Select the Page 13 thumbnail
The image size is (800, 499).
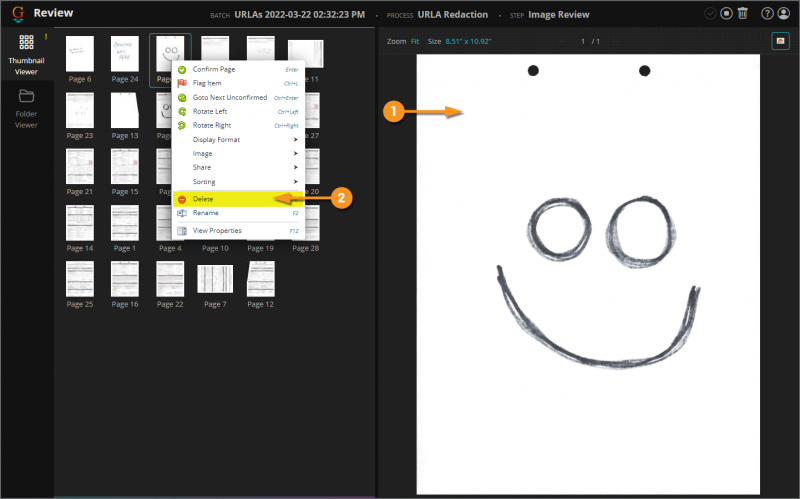coord(125,110)
